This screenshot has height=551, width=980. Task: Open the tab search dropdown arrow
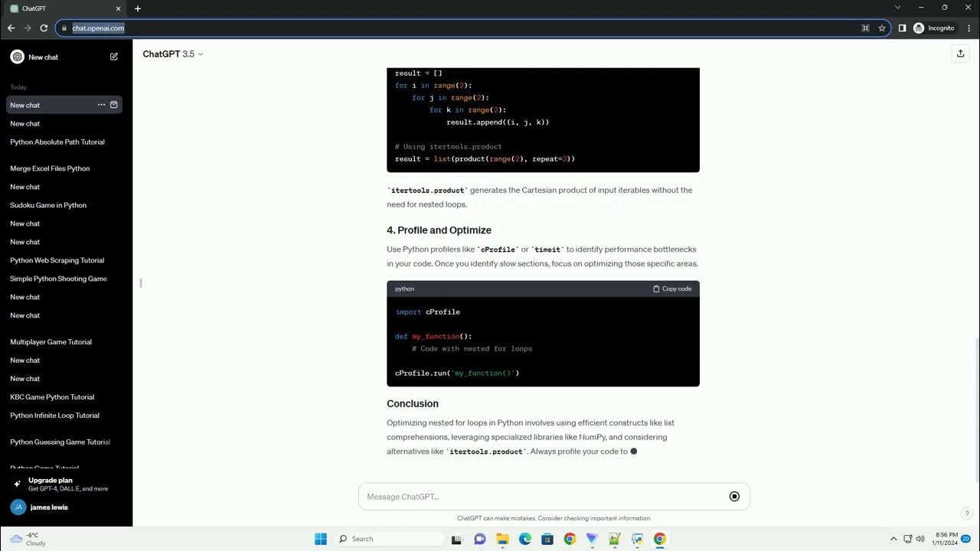tap(899, 8)
